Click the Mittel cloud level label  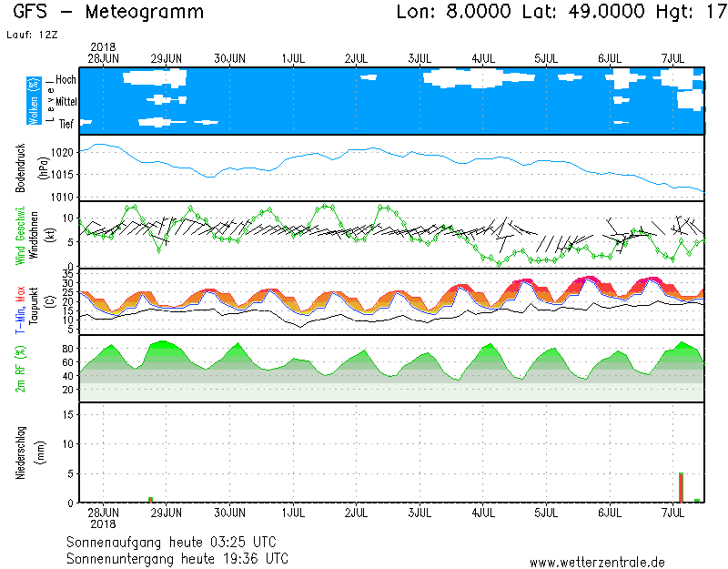click(x=66, y=103)
